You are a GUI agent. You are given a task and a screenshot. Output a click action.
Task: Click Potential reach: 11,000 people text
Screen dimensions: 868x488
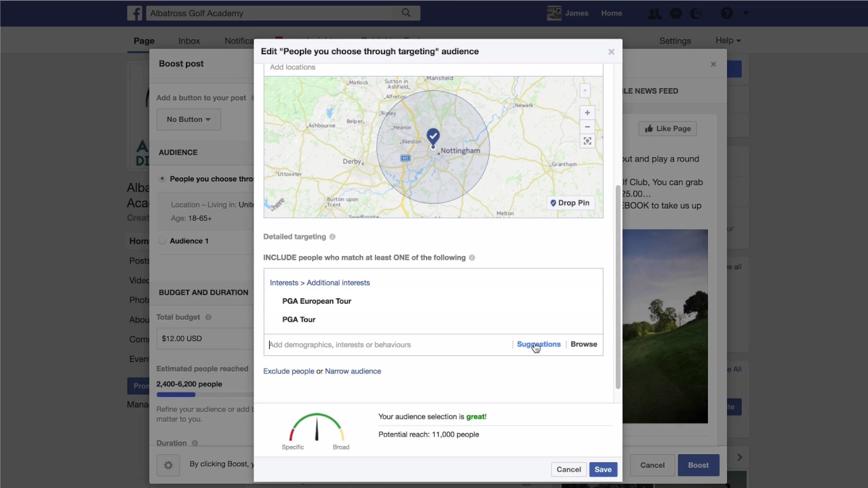[x=429, y=434]
